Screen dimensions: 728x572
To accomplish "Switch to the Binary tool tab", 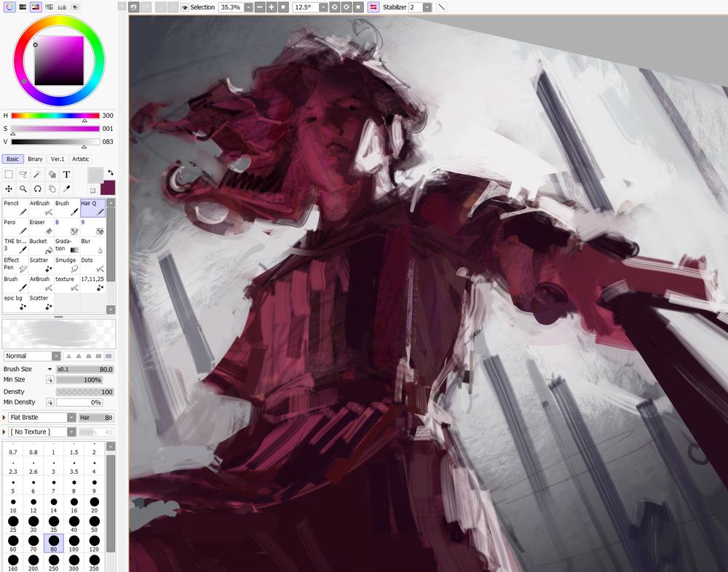I will pos(35,159).
